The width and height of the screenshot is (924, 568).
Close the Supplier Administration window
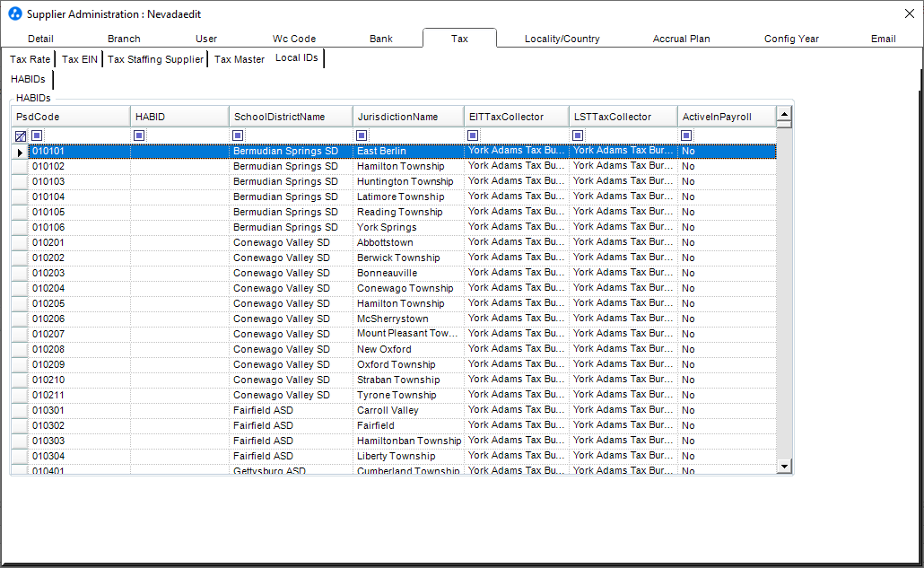coord(910,13)
